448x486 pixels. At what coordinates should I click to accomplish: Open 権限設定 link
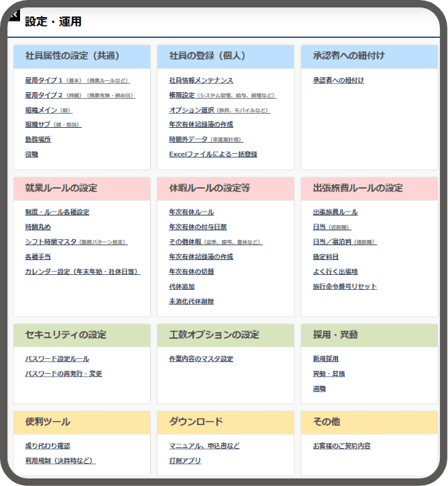[222, 95]
